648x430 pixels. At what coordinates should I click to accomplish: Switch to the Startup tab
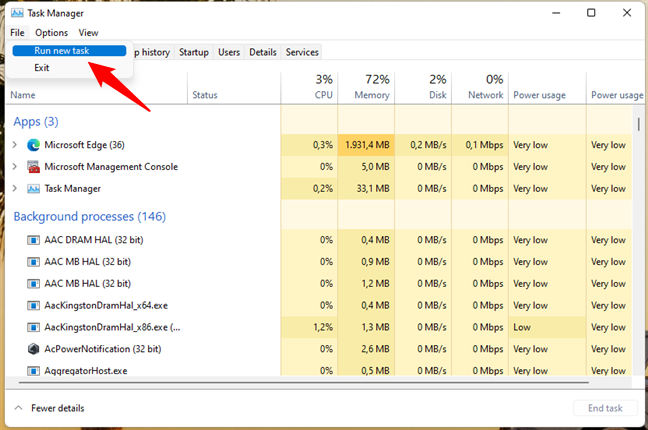194,53
